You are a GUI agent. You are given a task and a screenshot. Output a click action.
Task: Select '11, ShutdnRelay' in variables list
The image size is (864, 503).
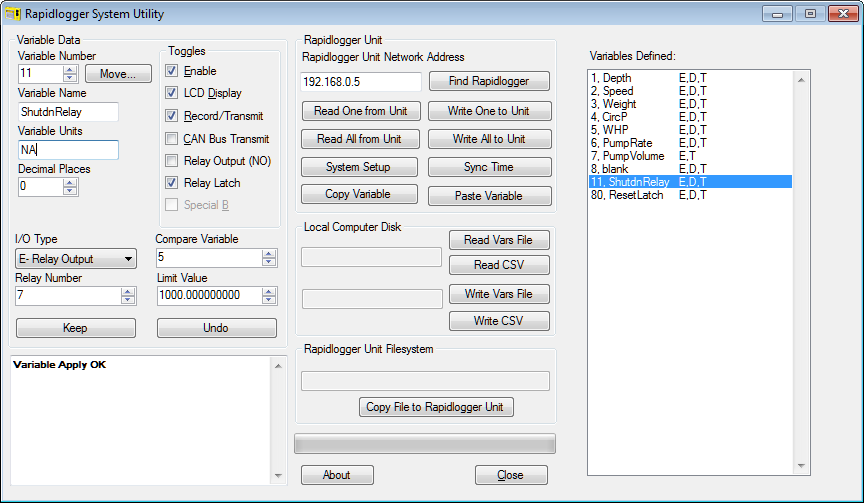click(690, 182)
